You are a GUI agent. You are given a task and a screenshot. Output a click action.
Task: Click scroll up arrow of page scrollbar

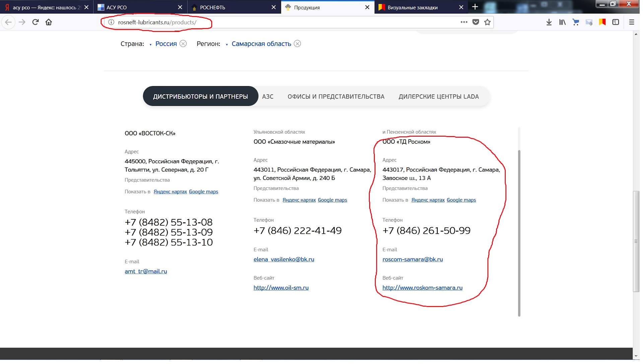(x=636, y=34)
